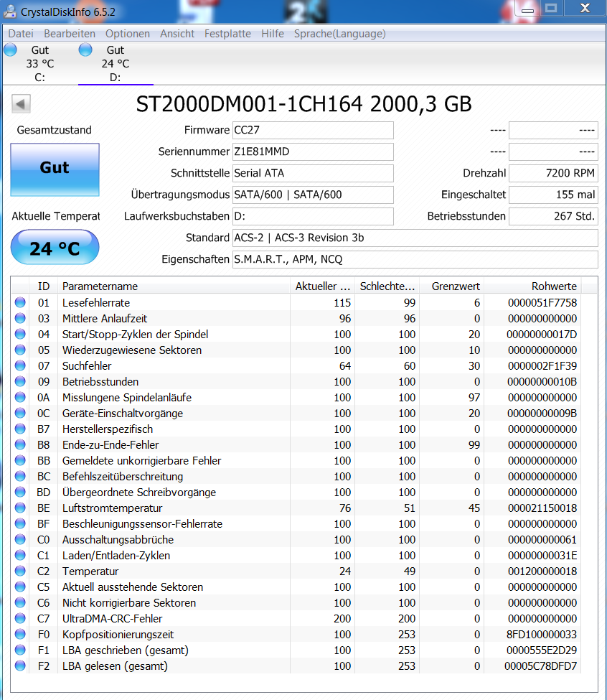Click status orb of UltraDMA-CRC-Fehler row
Screen dimensions: 607x700
click(20, 618)
